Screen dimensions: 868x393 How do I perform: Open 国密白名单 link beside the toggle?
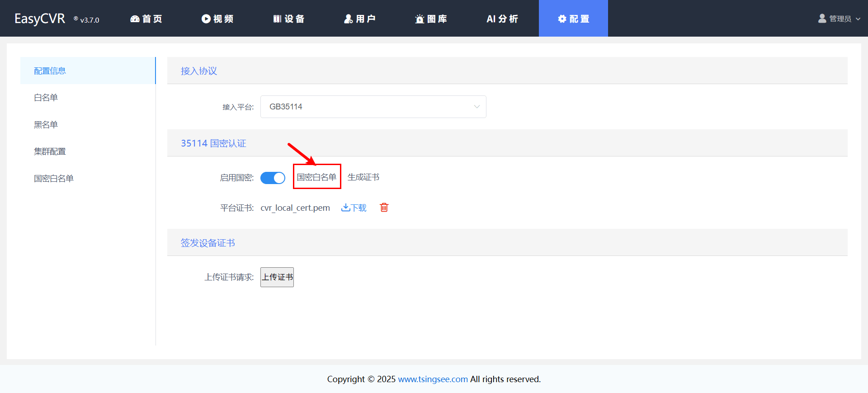[x=316, y=177]
